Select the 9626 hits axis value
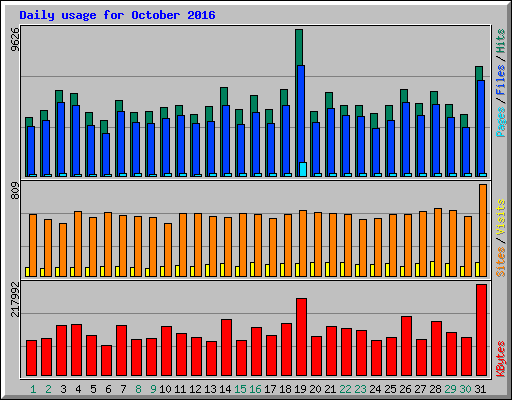Viewport: 512px width, 400px height. [x=15, y=40]
